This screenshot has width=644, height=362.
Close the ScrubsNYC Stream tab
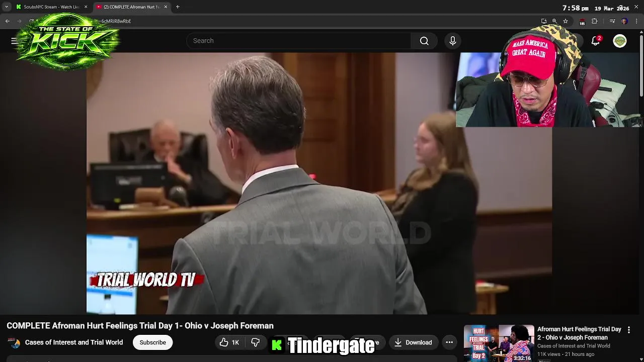(86, 7)
